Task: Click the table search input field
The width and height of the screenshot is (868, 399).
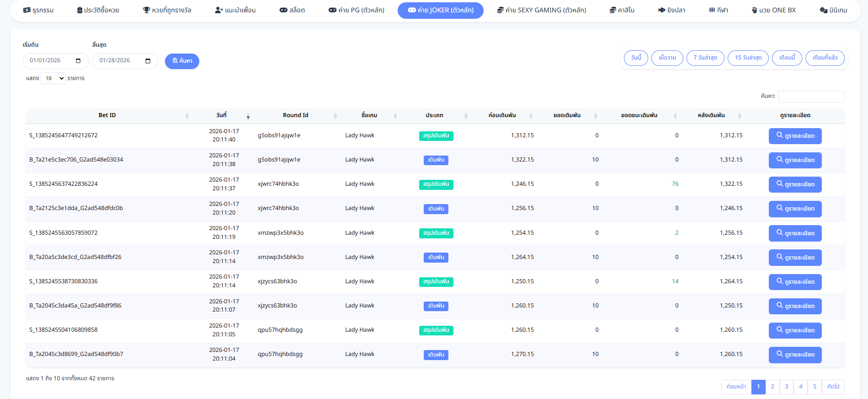Action: pos(811,97)
